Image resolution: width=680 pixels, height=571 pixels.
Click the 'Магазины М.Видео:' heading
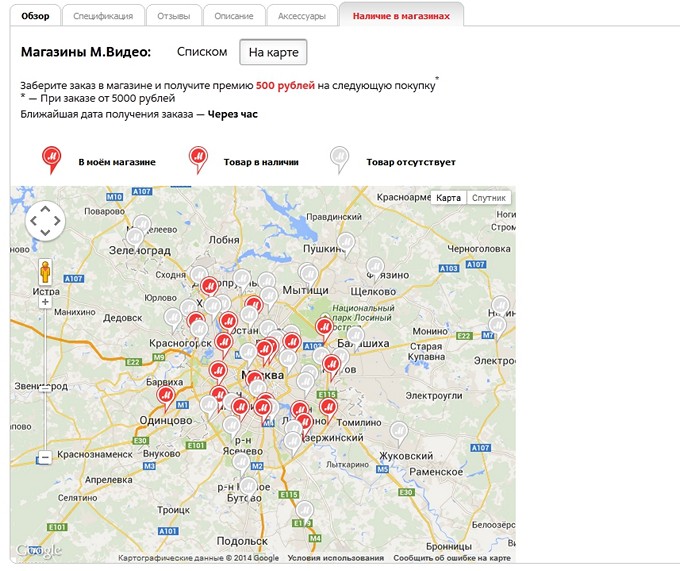tap(86, 52)
